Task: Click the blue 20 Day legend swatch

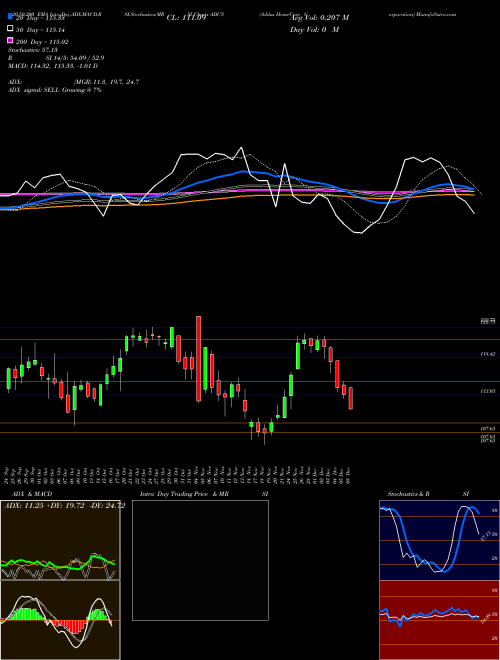Action: click(x=10, y=17)
